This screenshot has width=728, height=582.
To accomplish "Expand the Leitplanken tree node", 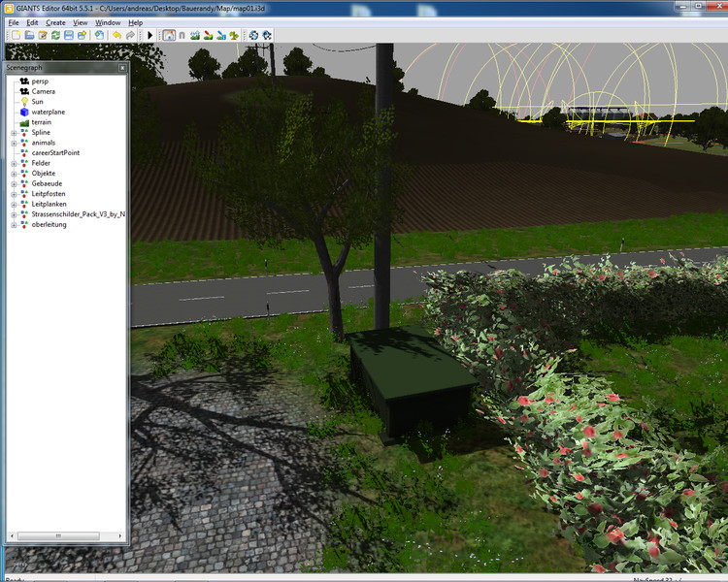I will click(x=14, y=205).
